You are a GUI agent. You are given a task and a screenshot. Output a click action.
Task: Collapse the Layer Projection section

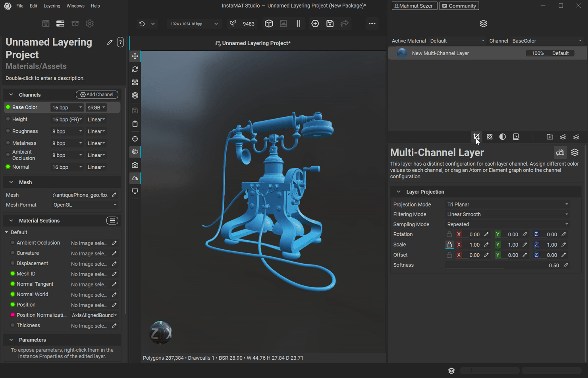click(x=399, y=192)
